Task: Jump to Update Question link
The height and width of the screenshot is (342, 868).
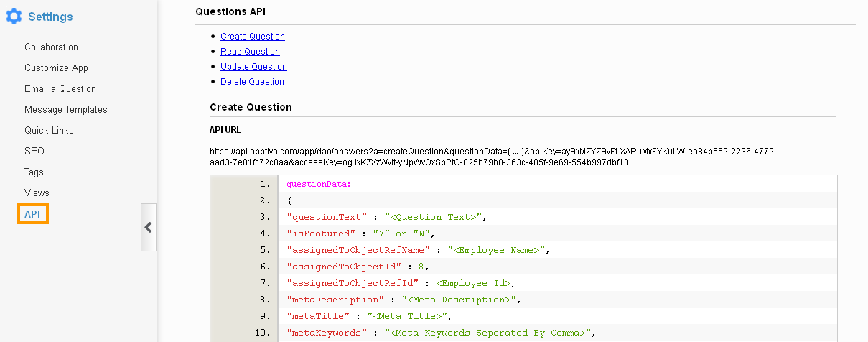Action: click(x=253, y=67)
